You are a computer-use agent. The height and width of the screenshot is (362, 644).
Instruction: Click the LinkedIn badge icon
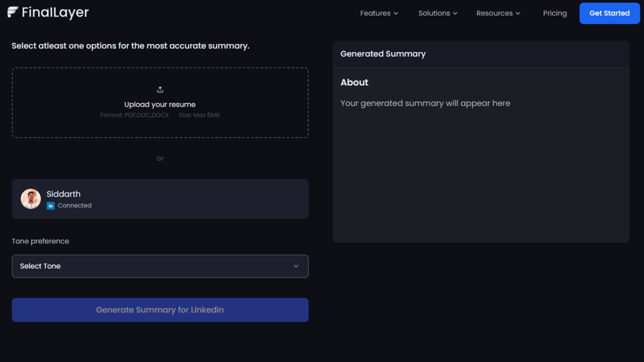(50, 206)
